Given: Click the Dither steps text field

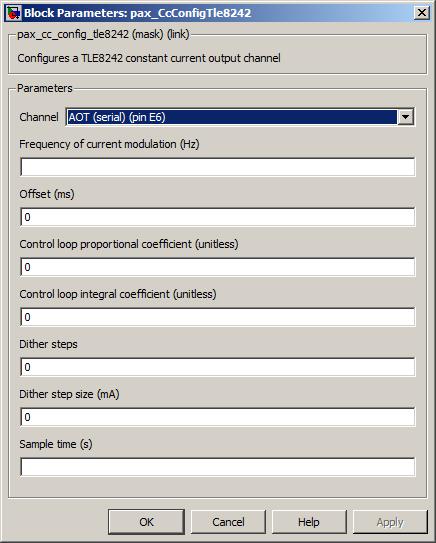Looking at the screenshot, I should 217,367.
